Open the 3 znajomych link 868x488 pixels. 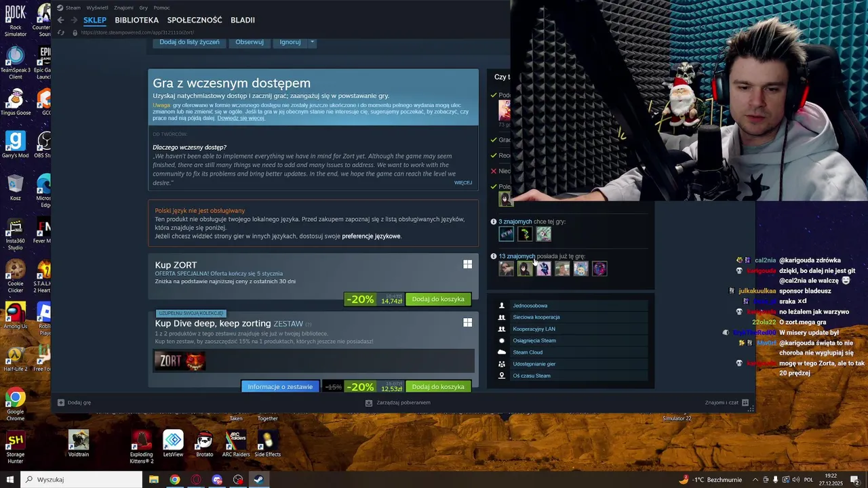pos(515,222)
